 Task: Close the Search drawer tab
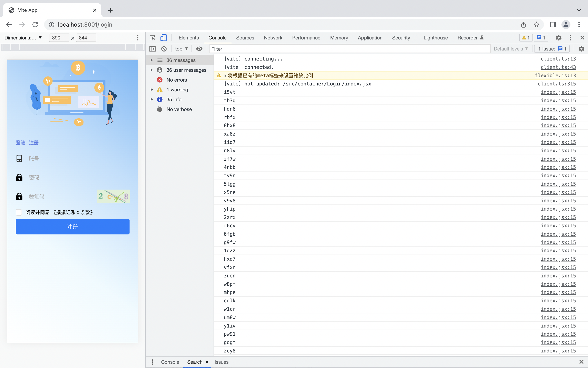pos(207,362)
